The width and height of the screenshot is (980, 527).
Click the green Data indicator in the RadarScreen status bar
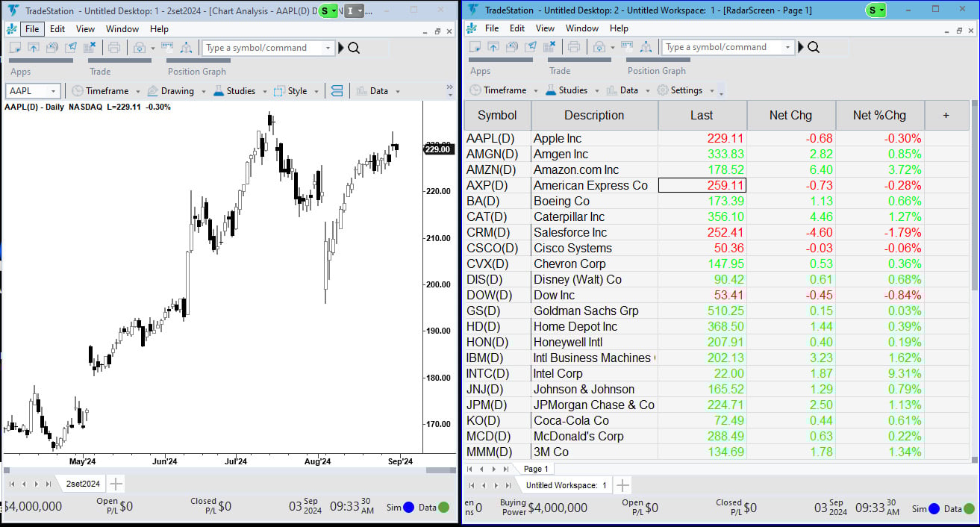pyautogui.click(x=969, y=508)
